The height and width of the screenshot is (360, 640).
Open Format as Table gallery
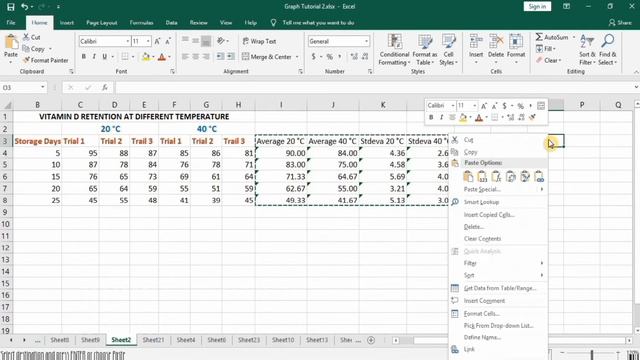tap(424, 50)
